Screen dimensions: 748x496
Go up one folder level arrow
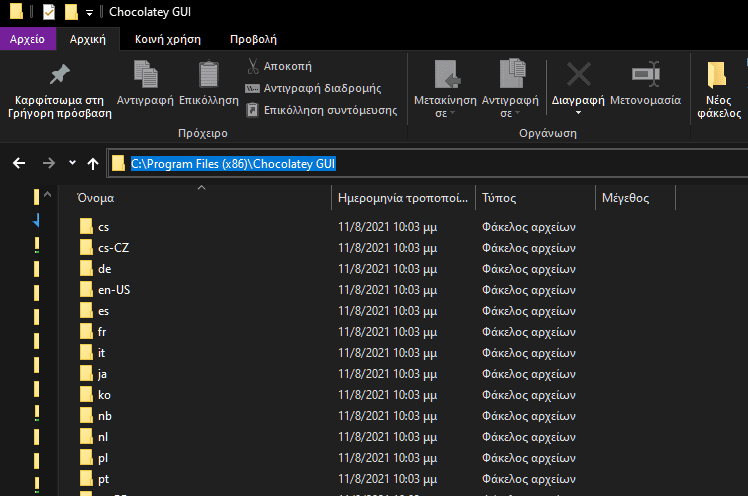coord(93,164)
